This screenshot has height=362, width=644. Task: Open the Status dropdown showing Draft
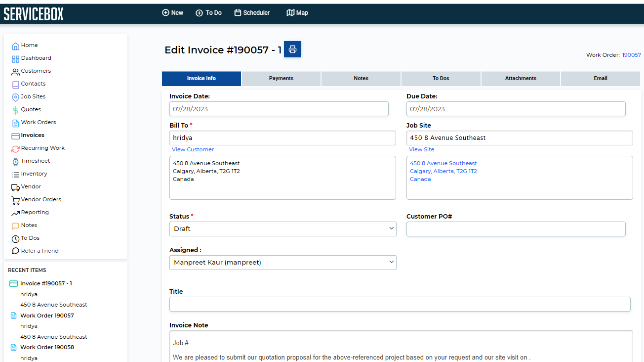tap(282, 229)
